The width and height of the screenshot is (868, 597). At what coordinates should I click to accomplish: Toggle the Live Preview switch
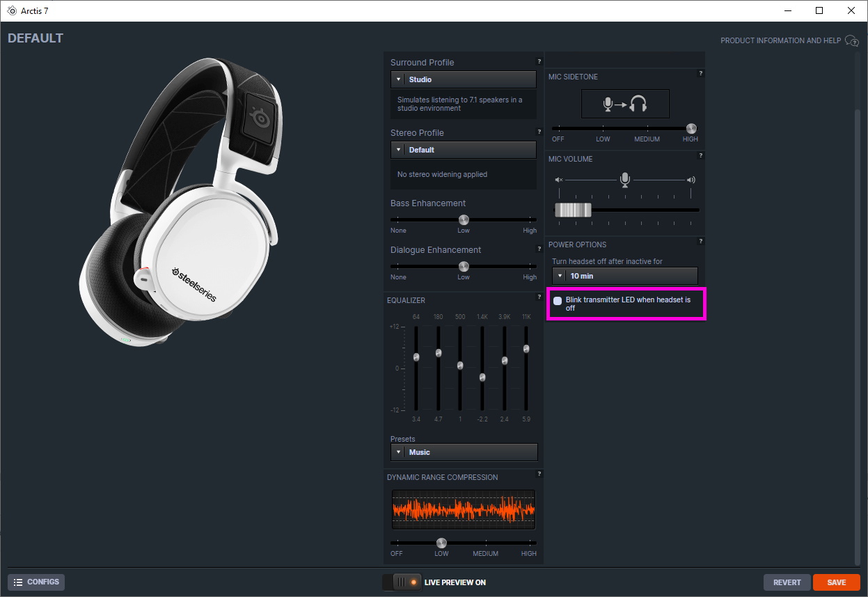click(x=402, y=582)
